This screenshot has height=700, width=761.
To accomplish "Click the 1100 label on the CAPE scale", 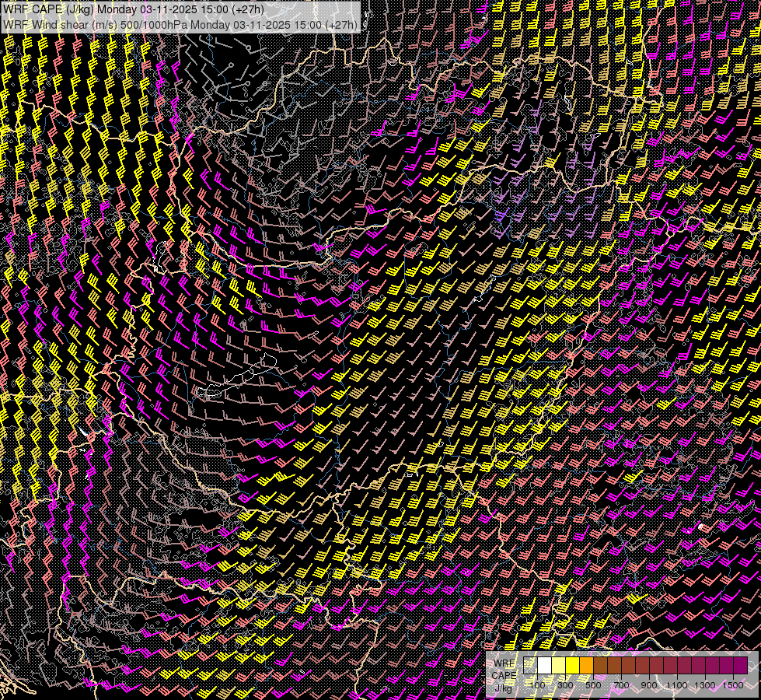I will [x=677, y=684].
